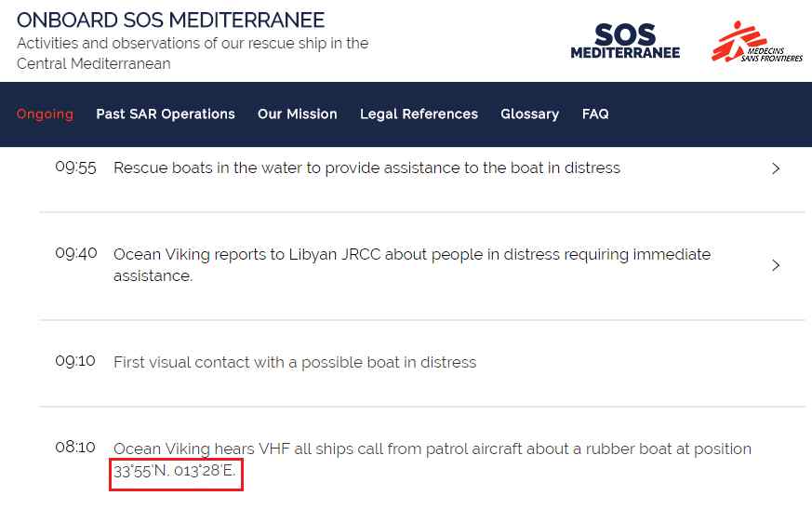Viewport: 812px width, 509px height.
Task: Click the ONBOARD SOS MEDITERRANEE site title
Action: click(171, 20)
